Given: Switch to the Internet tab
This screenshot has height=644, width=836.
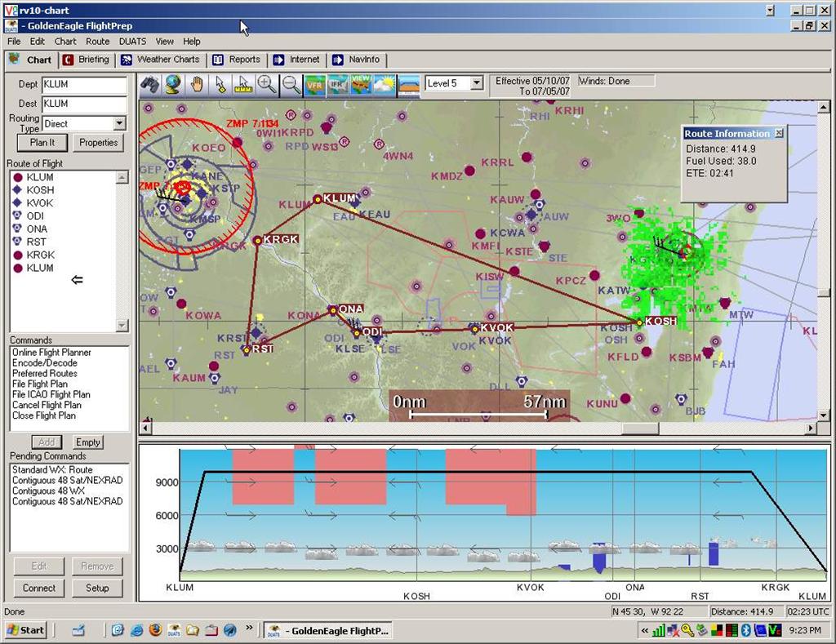Looking at the screenshot, I should coord(296,60).
